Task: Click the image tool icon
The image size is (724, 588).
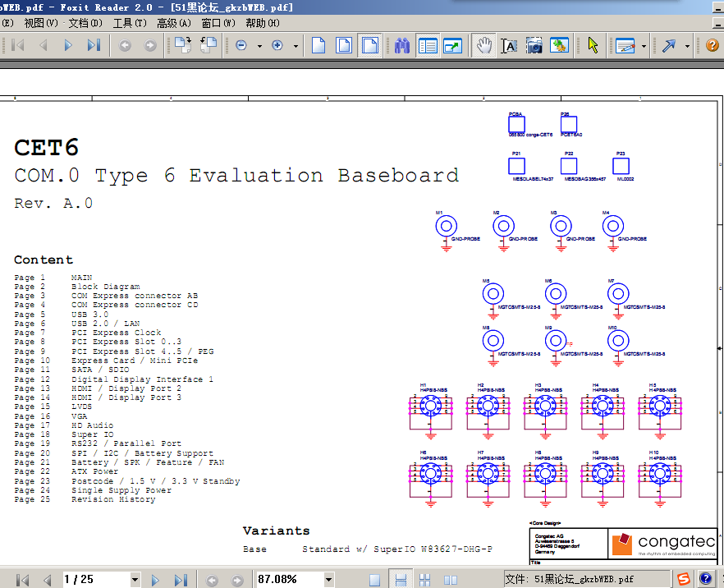Action: pos(559,45)
